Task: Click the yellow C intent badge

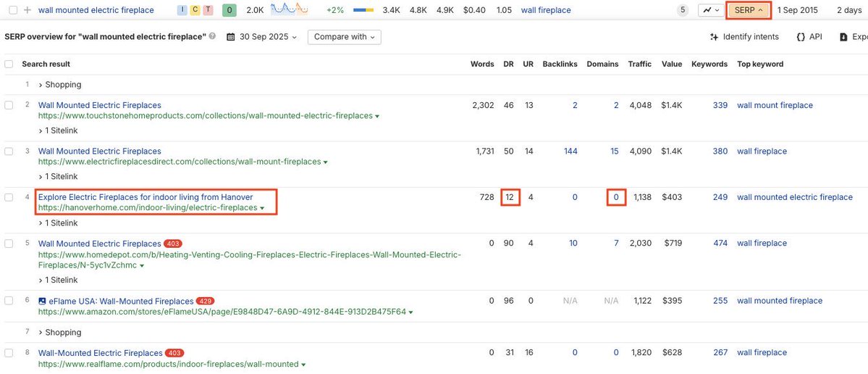Action: [195, 10]
